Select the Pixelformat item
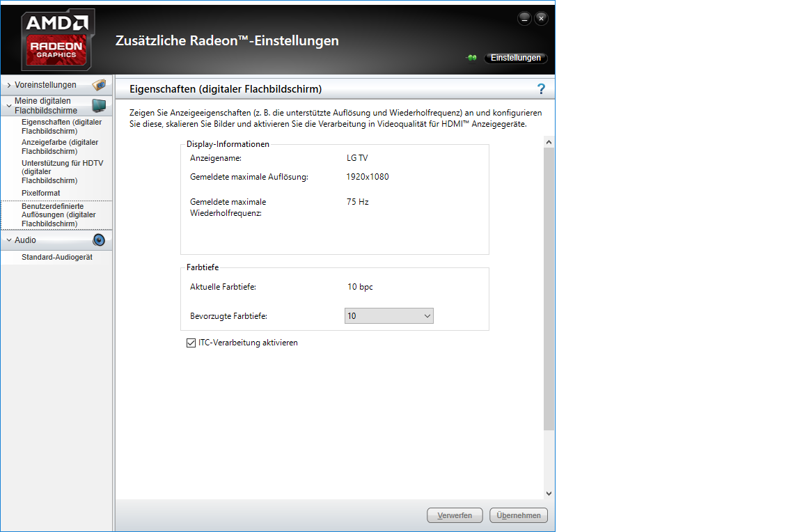802x532 pixels. pos(41,193)
